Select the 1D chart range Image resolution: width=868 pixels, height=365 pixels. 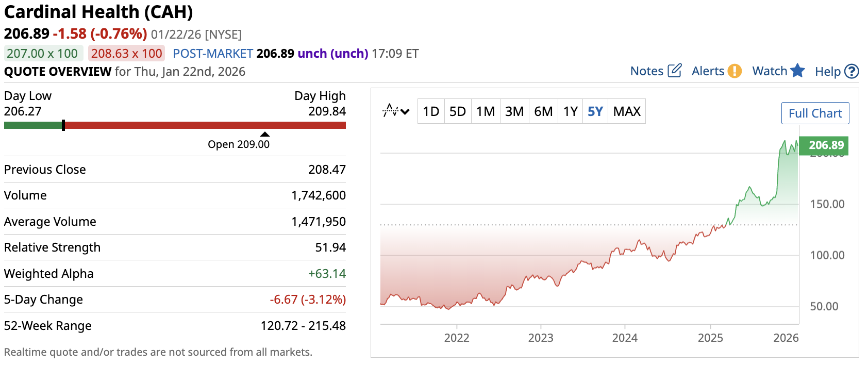[431, 111]
